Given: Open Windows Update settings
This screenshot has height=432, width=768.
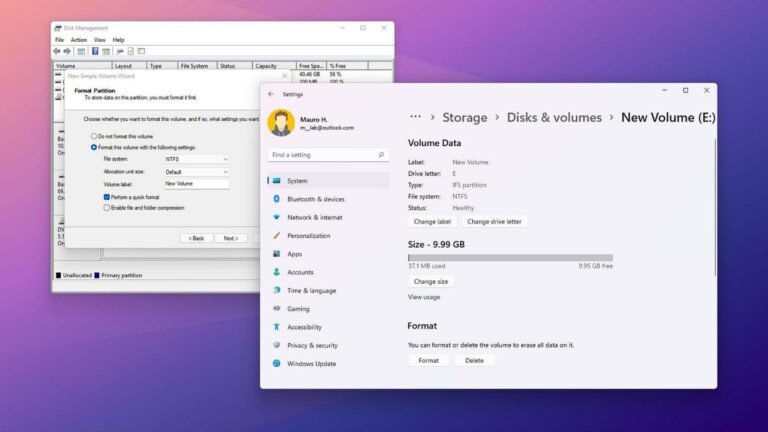Looking at the screenshot, I should (x=328, y=363).
